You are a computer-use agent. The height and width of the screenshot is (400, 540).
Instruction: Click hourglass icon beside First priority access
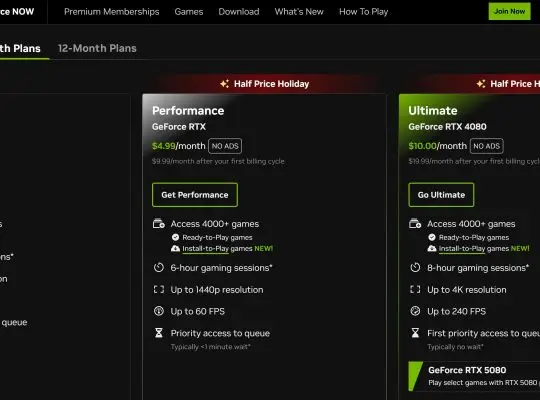tap(415, 333)
